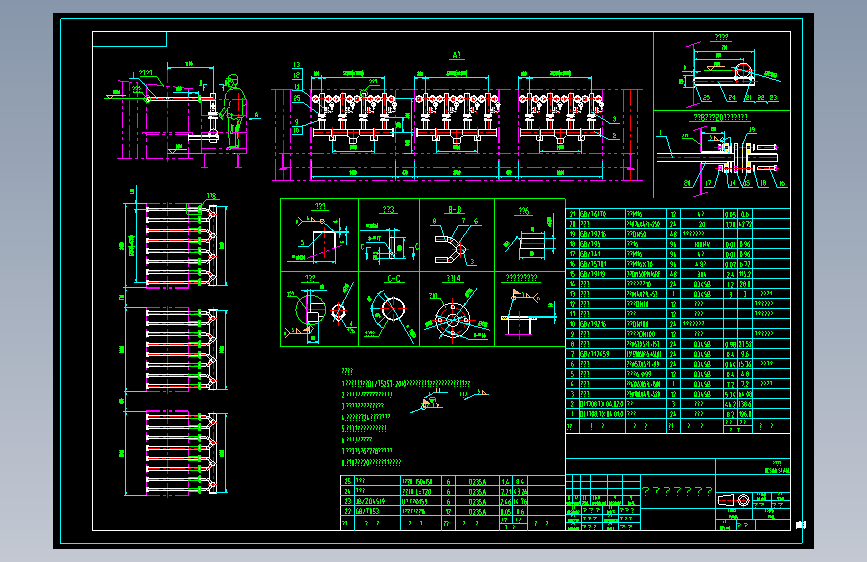Click balloon 7 in the B-B detail
This screenshot has height=562, width=867.
click(x=463, y=221)
